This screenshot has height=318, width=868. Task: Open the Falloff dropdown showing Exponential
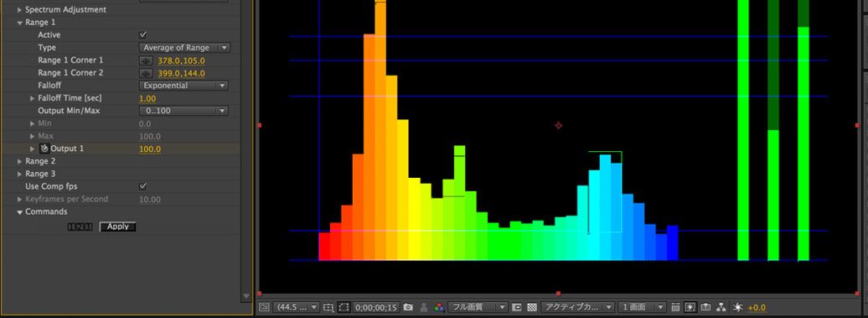point(183,86)
